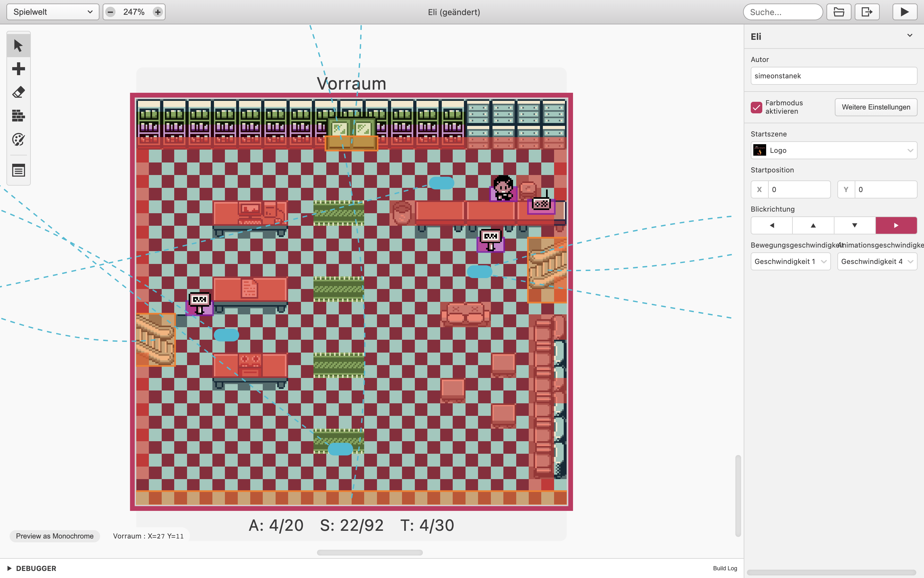Click the Suche search field
924x578 pixels.
tap(783, 12)
